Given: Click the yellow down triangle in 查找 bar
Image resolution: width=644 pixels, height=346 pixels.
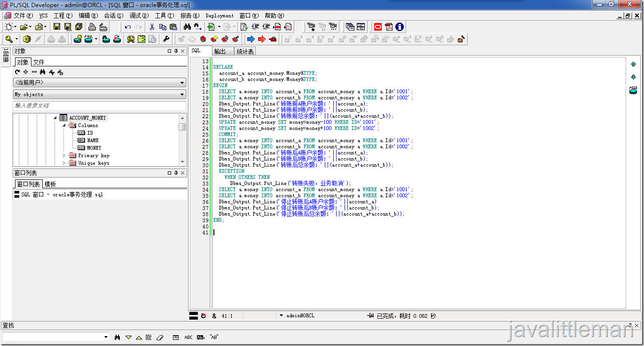Looking at the screenshot, I should coord(128,337).
